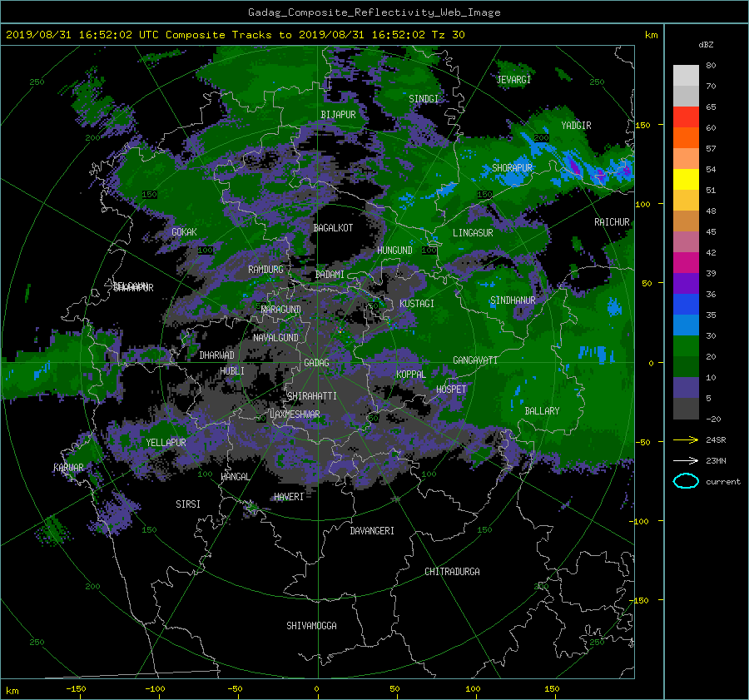
Task: Select the YADGIR location label
Action: pos(576,126)
